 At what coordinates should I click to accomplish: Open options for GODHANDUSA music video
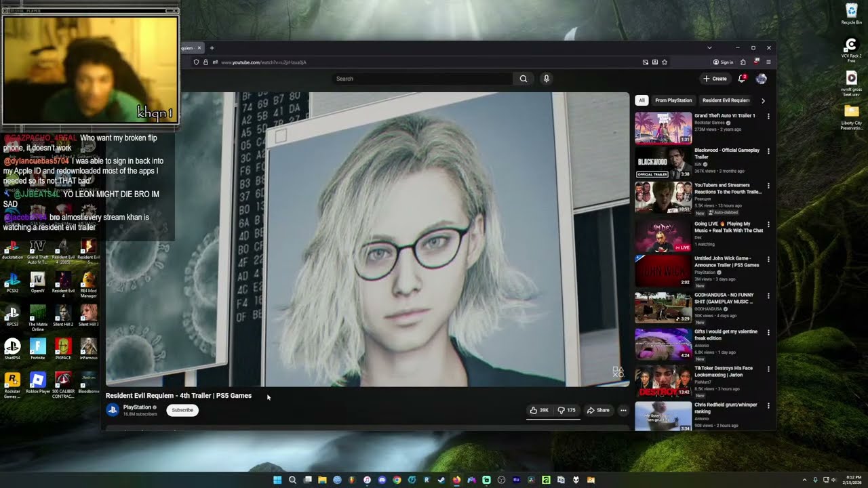[x=768, y=296]
